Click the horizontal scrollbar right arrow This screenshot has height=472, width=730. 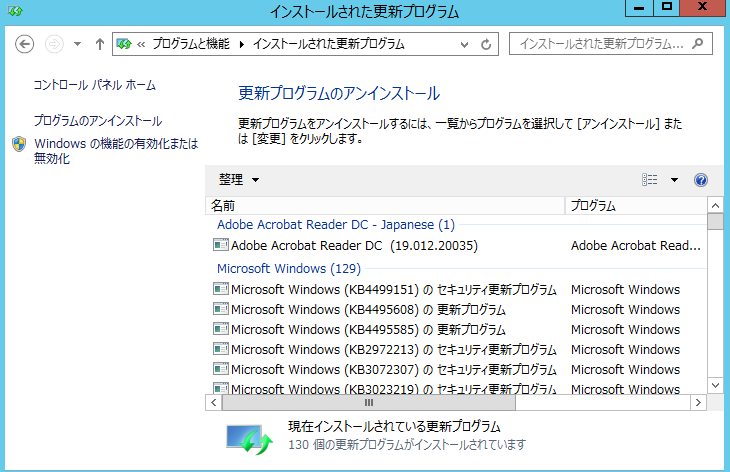(698, 403)
